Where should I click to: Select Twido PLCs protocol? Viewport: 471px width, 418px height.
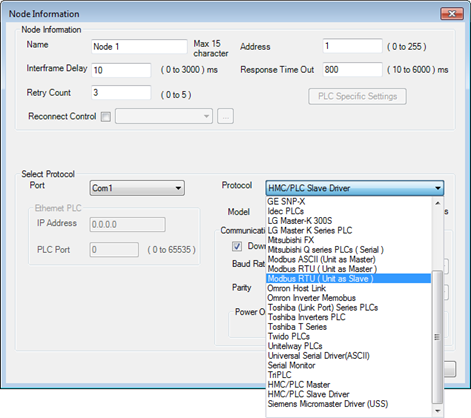pyautogui.click(x=349, y=336)
